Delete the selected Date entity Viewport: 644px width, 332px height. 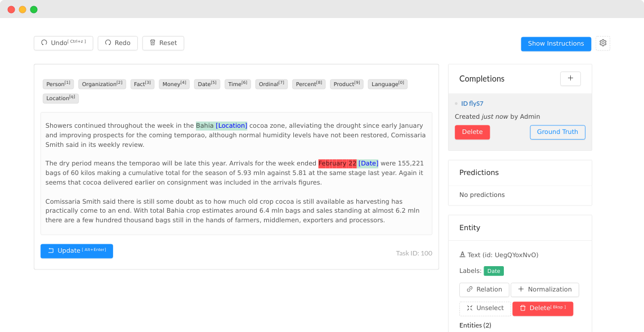pos(543,308)
